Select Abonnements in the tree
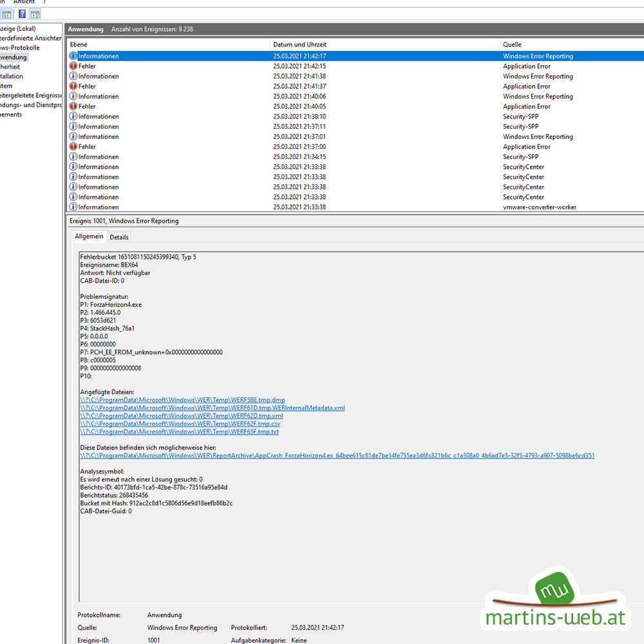644x644 pixels. 11,115
